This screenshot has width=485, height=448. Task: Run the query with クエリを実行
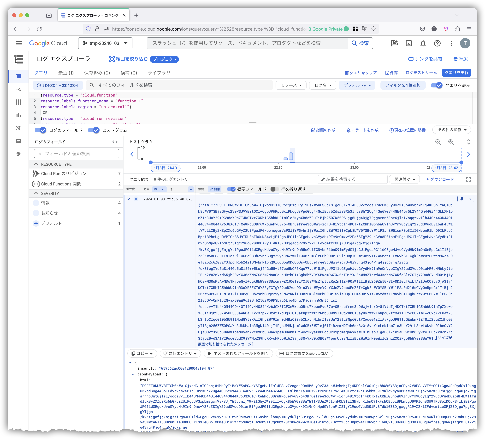(456, 73)
